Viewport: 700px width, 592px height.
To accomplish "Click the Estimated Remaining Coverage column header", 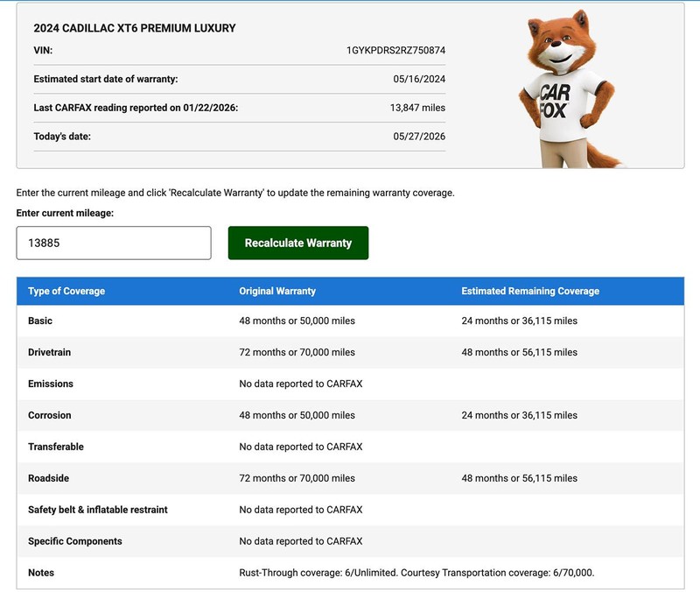I will (530, 291).
